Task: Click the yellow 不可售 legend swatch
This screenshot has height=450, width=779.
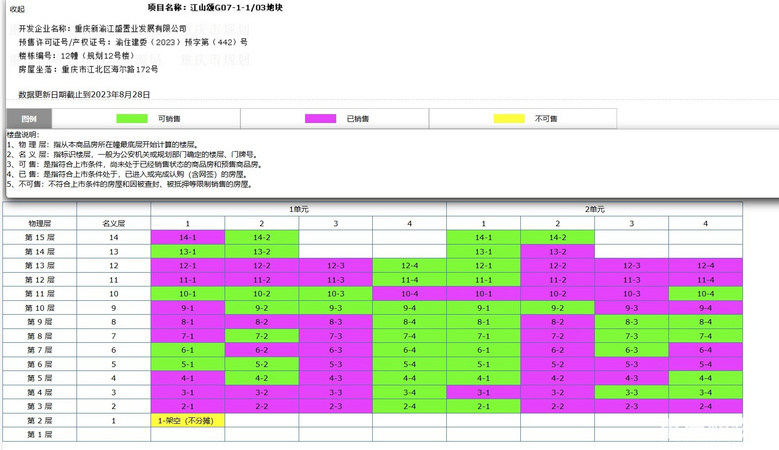Action: pos(509,118)
